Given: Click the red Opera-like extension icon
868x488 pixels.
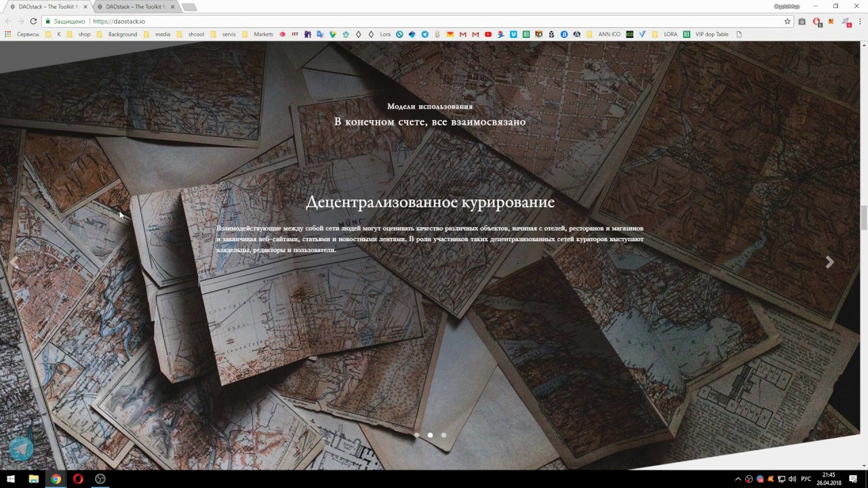Looking at the screenshot, I should [816, 21].
